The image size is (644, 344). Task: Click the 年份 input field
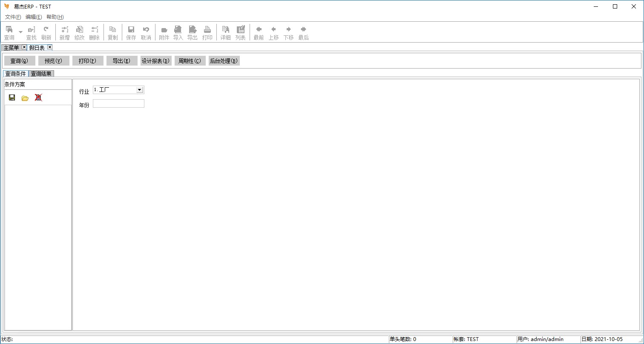[118, 103]
